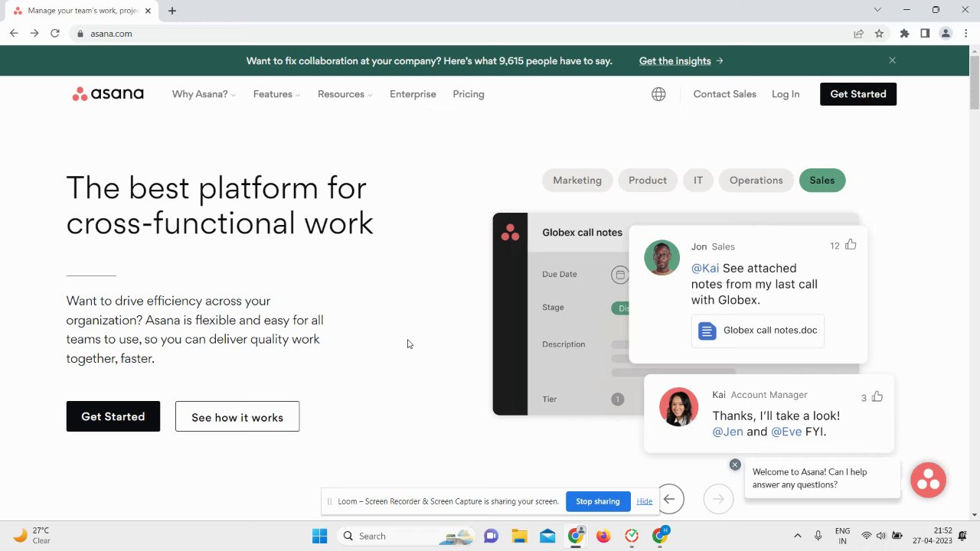Stop sharing the Loom screen capture
This screenshot has height=551, width=980.
pyautogui.click(x=598, y=501)
